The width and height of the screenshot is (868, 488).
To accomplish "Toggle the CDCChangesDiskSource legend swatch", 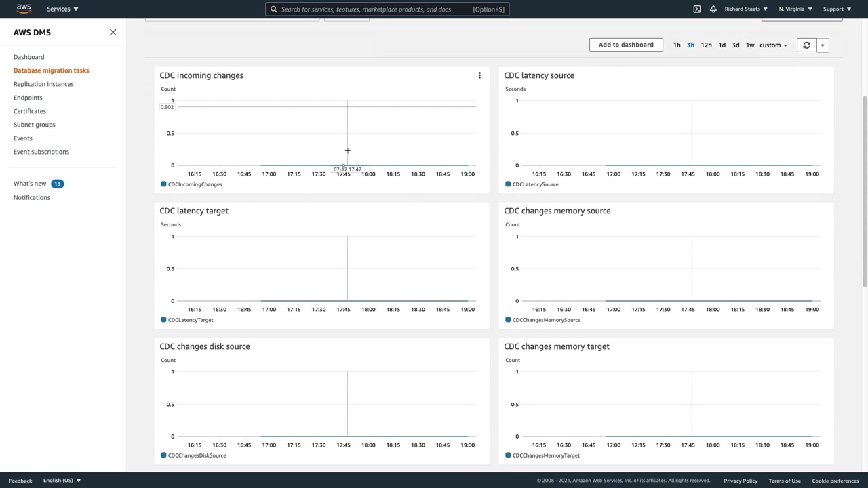I will [163, 455].
